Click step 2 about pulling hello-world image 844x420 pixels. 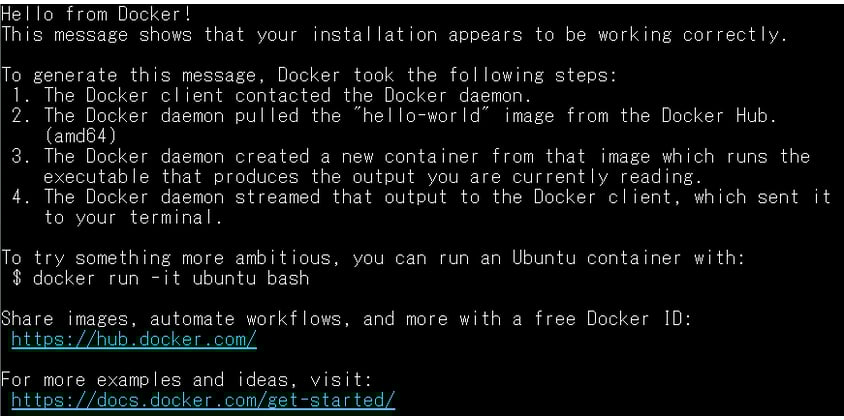coord(400,115)
